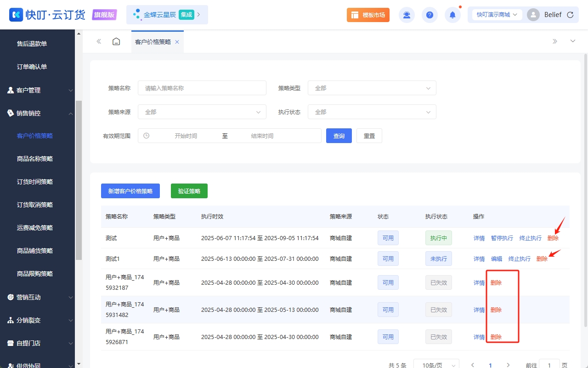Click the 验证策略 button
Screen dimensions: 588x368
[189, 191]
